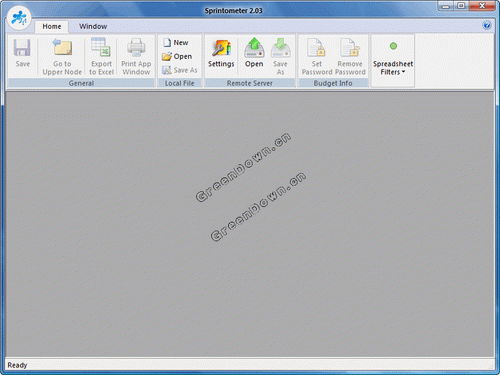Click the Export to Excel icon
This screenshot has height=375, width=500.
pos(101,47)
